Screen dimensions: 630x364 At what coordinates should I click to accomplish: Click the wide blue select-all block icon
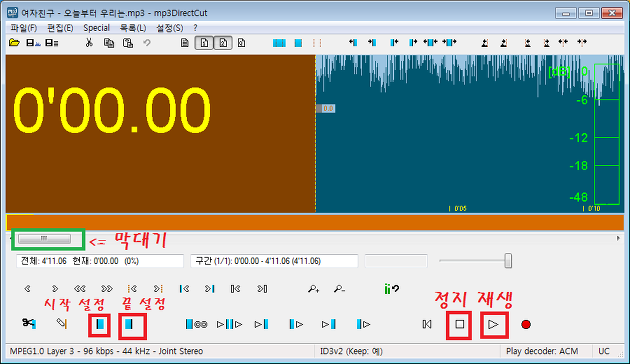(x=279, y=43)
